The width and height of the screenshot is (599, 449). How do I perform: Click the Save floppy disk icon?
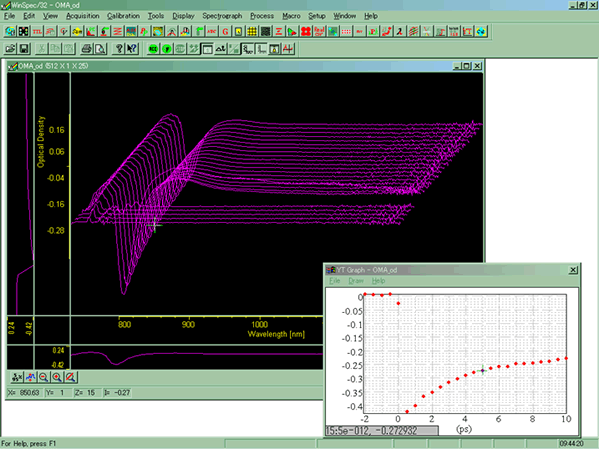[x=24, y=49]
